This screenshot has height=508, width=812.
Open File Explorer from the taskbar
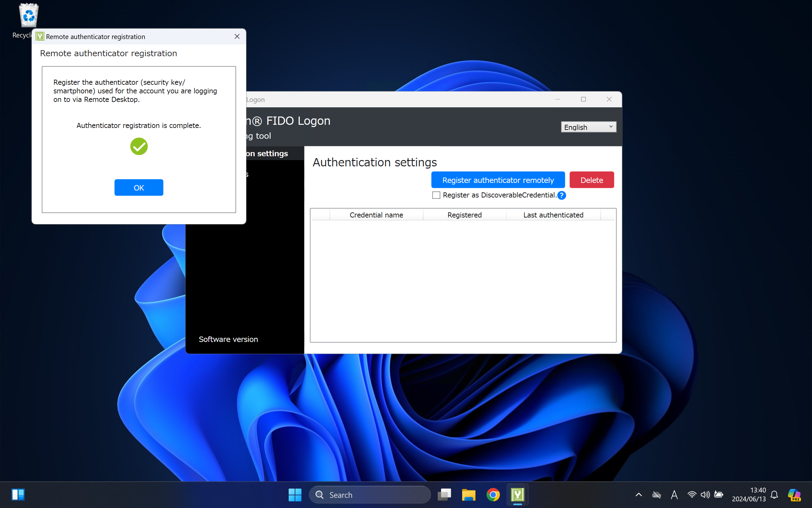tap(468, 495)
